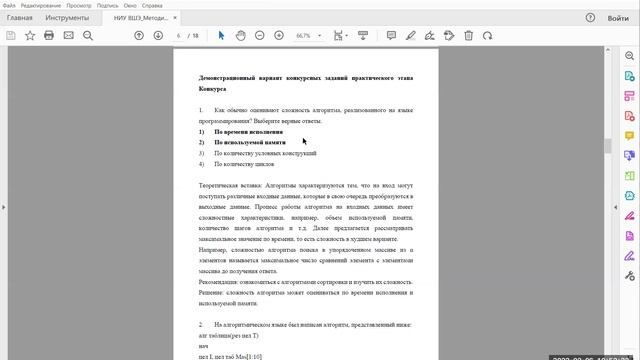Open the 66,7% zoom level dropdown
This screenshot has height=360, width=640.
point(308,36)
